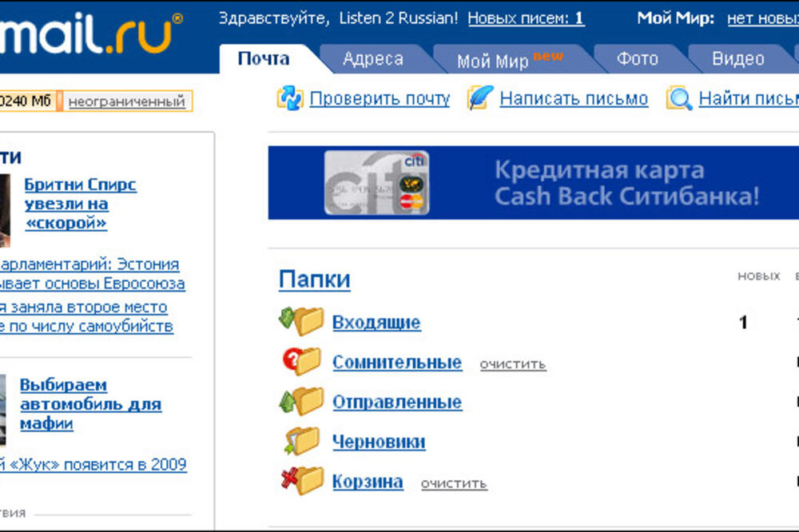799x532 pixels.
Task: Open the неограниченный storage link
Action: click(128, 101)
